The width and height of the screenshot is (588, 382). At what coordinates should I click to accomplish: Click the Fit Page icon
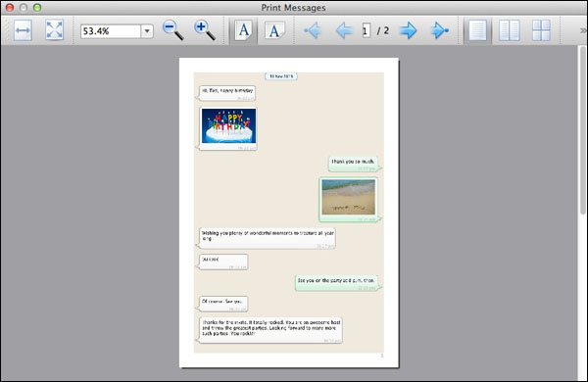[x=54, y=30]
